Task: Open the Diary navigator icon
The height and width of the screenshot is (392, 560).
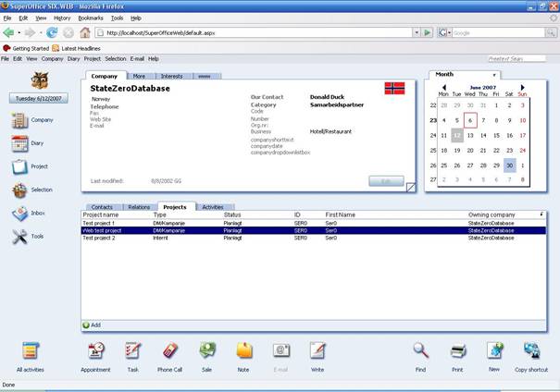Action: tap(19, 143)
